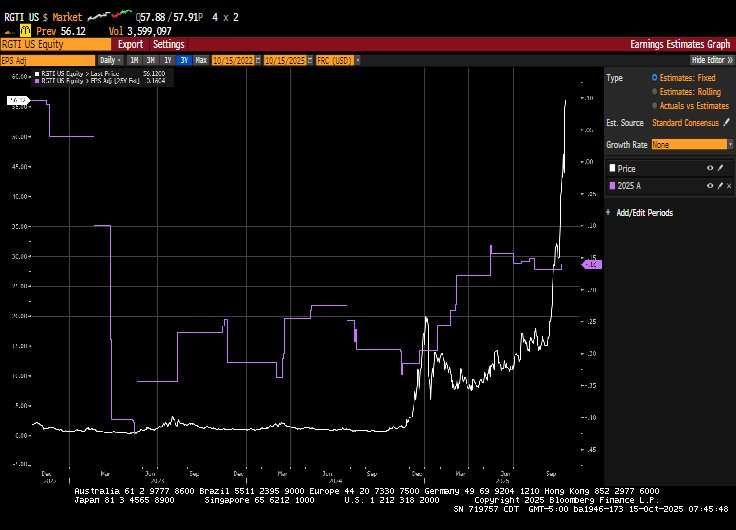Switch chart range to Max
Image resolution: width=736 pixels, height=530 pixels.
click(x=201, y=60)
